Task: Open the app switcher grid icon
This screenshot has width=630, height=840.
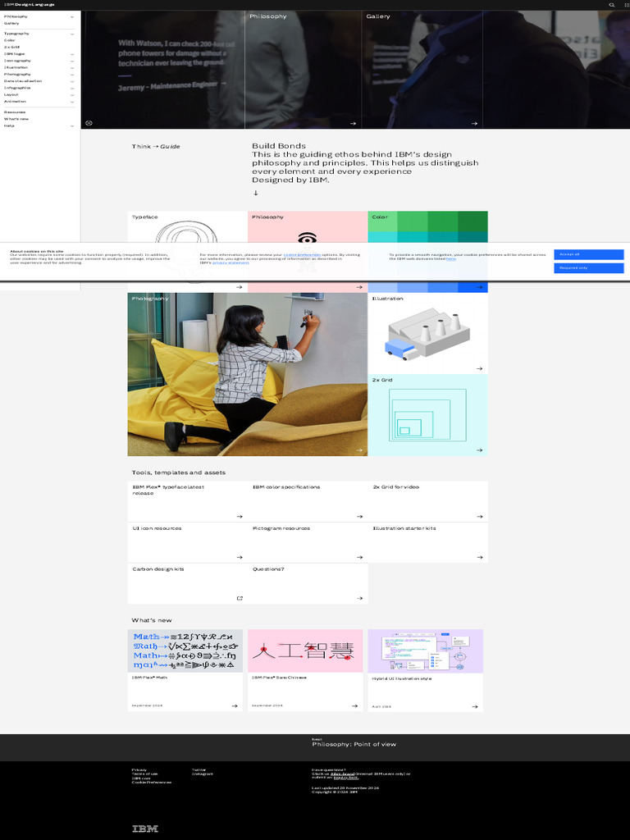Action: [x=627, y=5]
